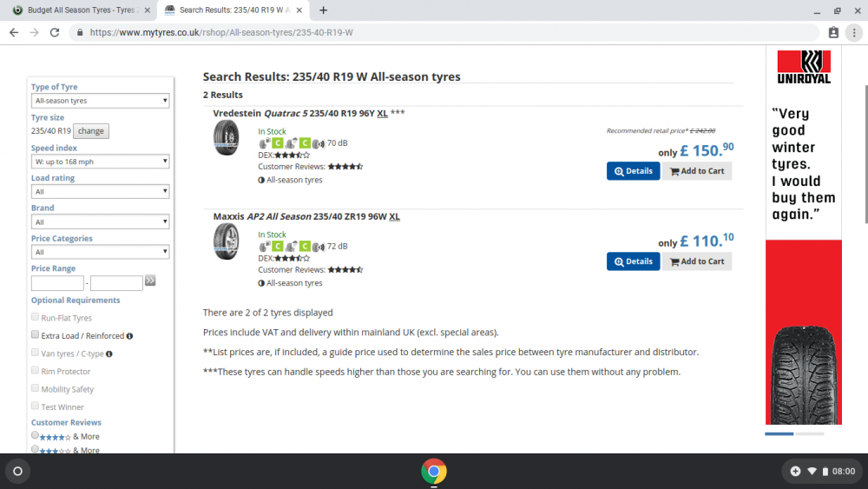View Details for Vredestein Quatrac 5
This screenshot has width=868, height=489.
pos(634,171)
